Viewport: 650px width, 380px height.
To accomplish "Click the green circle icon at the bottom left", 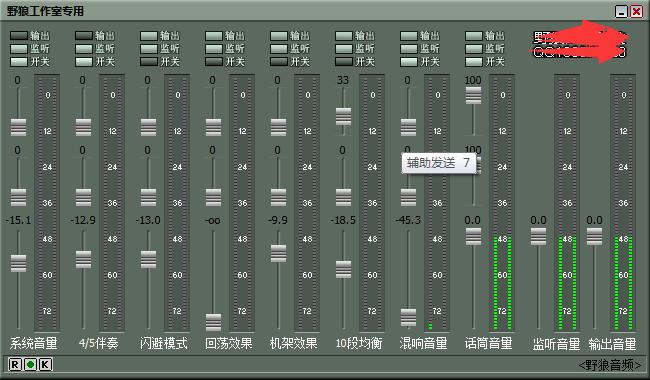I will pyautogui.click(x=30, y=365).
